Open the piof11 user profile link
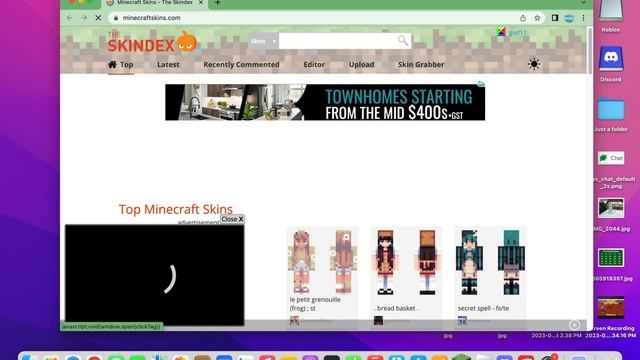This screenshot has height=360, width=640. click(517, 32)
